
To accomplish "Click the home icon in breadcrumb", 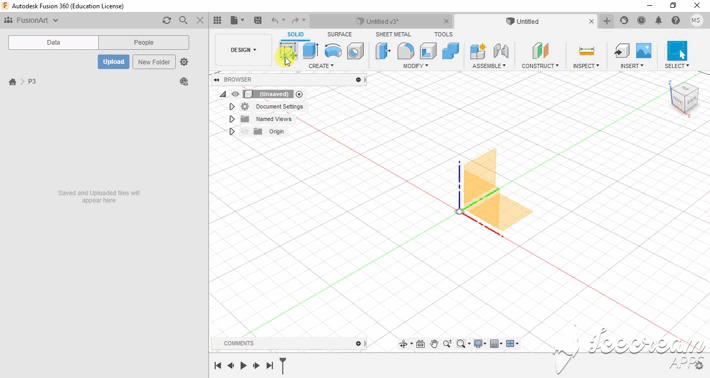I will 13,81.
